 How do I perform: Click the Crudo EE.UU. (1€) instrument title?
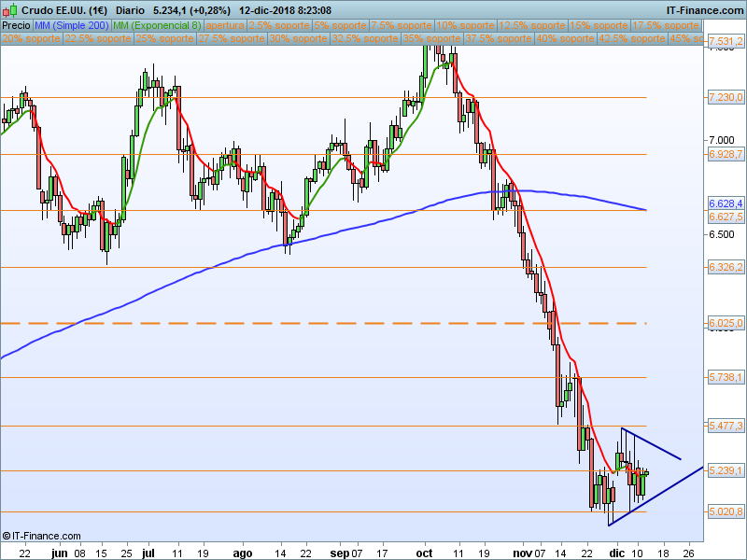64,9
